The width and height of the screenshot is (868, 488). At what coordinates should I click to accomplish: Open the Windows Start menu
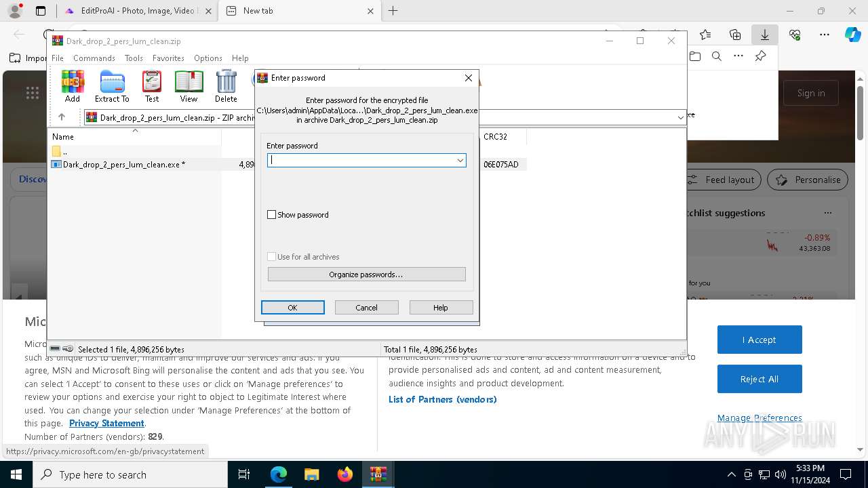(16, 474)
